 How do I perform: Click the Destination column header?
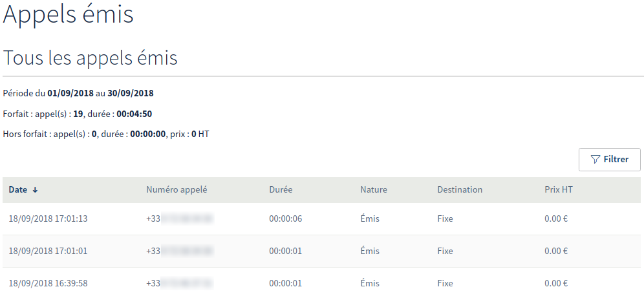coord(460,190)
